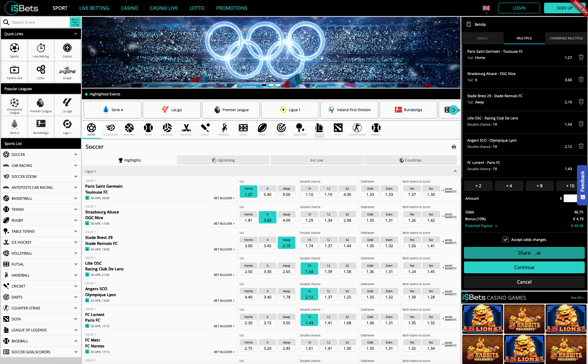Switch to COMBINED MULTIPLE betslip tab
Screen dimensions: 588x364
click(566, 38)
